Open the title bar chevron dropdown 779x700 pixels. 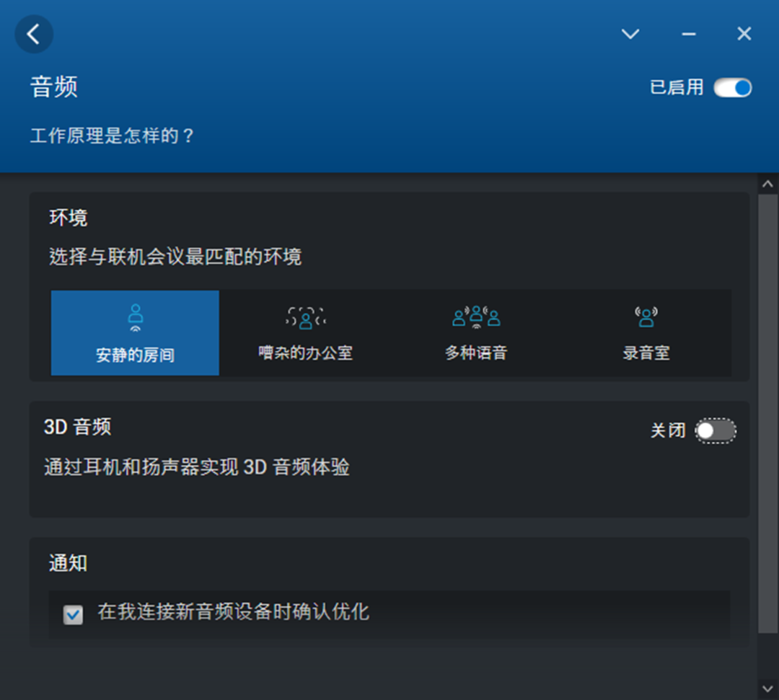630,34
